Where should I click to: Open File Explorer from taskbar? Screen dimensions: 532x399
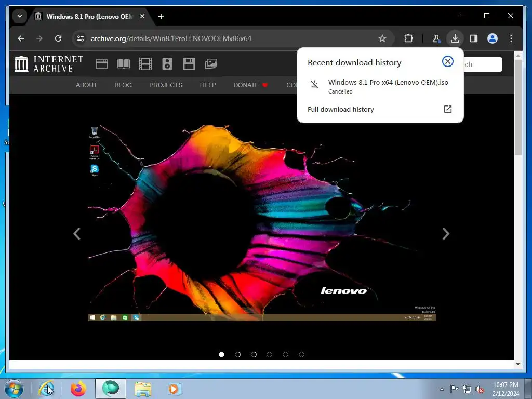point(143,389)
